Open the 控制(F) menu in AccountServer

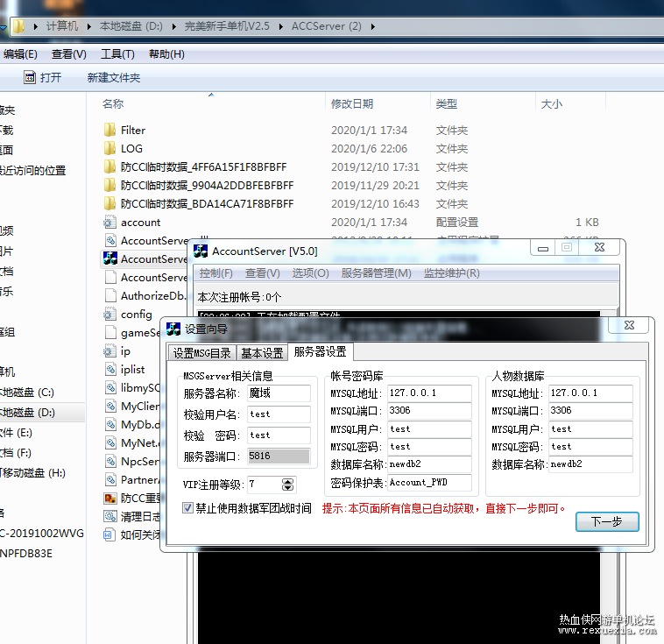pos(216,273)
